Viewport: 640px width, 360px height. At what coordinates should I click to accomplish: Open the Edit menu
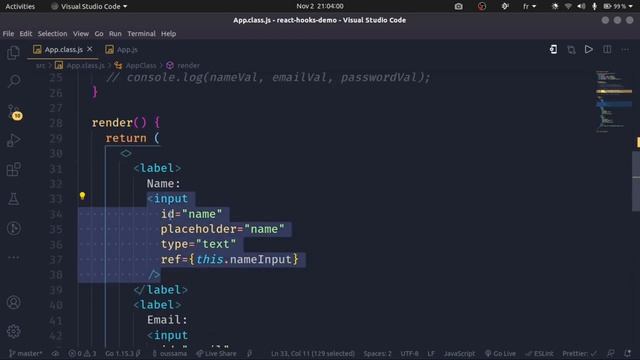[x=26, y=34]
